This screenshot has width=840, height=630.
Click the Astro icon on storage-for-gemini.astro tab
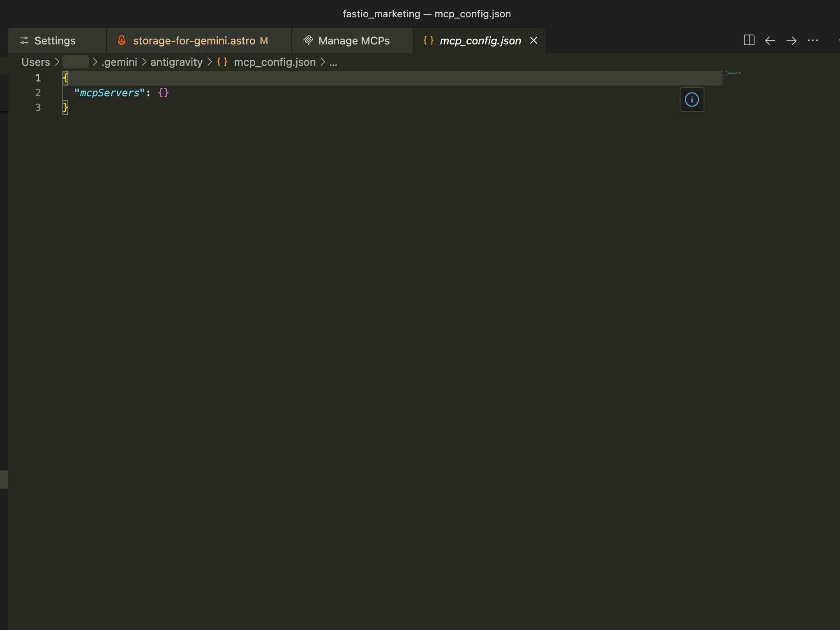coord(122,40)
